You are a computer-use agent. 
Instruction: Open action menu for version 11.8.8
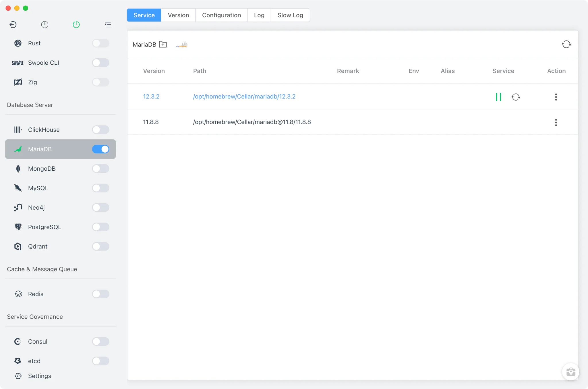(x=556, y=122)
